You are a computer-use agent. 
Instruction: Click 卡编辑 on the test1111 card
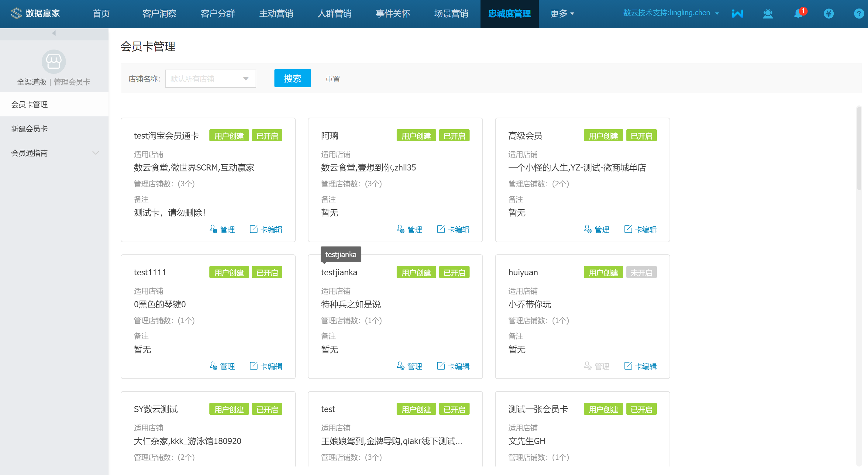tap(266, 366)
